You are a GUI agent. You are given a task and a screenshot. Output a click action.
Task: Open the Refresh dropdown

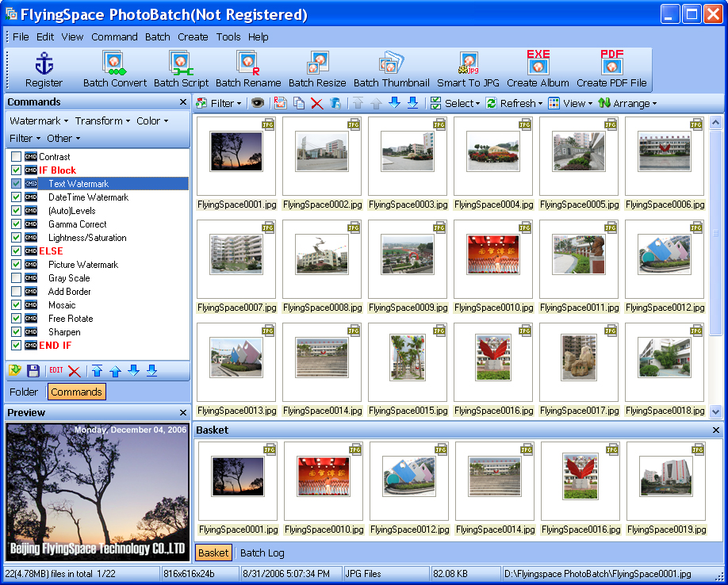(515, 103)
